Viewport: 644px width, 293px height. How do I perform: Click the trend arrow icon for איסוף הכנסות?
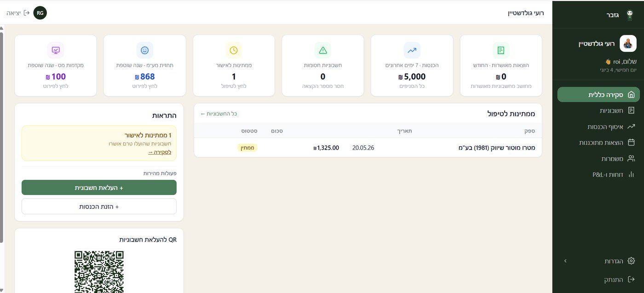click(x=631, y=126)
